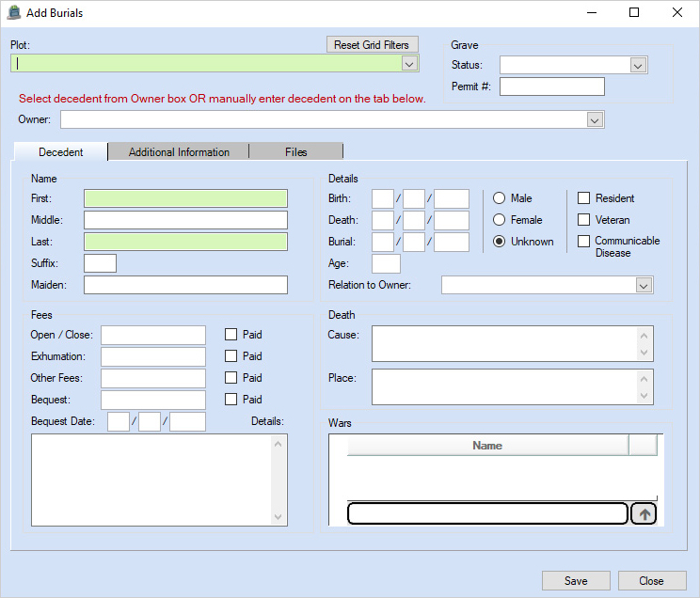Open the Grave Status dropdown

[638, 65]
